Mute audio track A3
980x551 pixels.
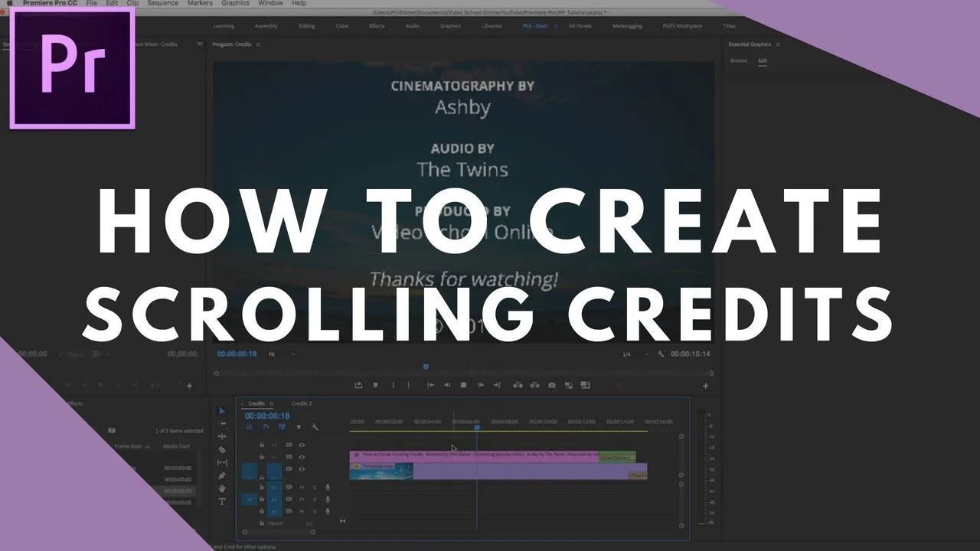pyautogui.click(x=302, y=511)
